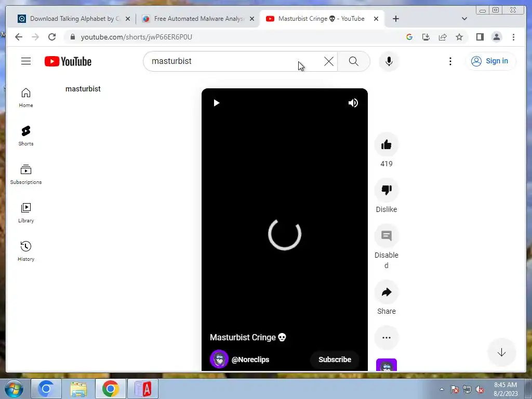The width and height of the screenshot is (532, 399).
Task: Open Library in the sidebar
Action: [x=26, y=212]
